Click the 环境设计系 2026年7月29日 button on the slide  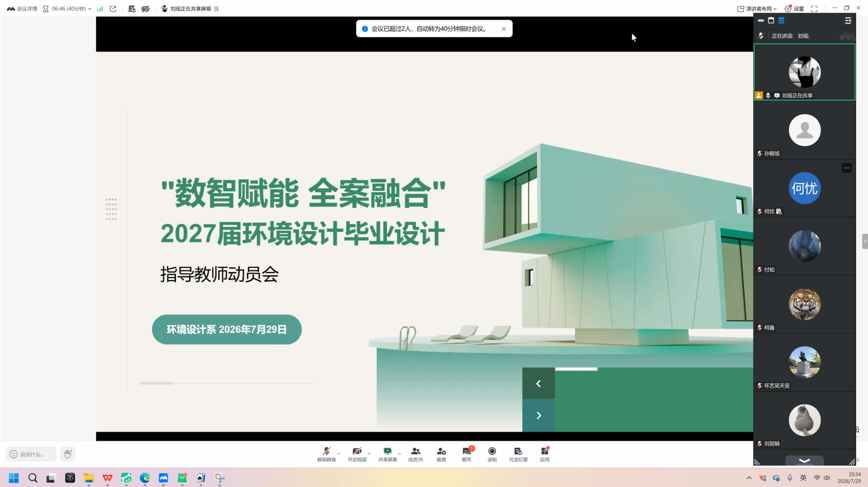[227, 329]
